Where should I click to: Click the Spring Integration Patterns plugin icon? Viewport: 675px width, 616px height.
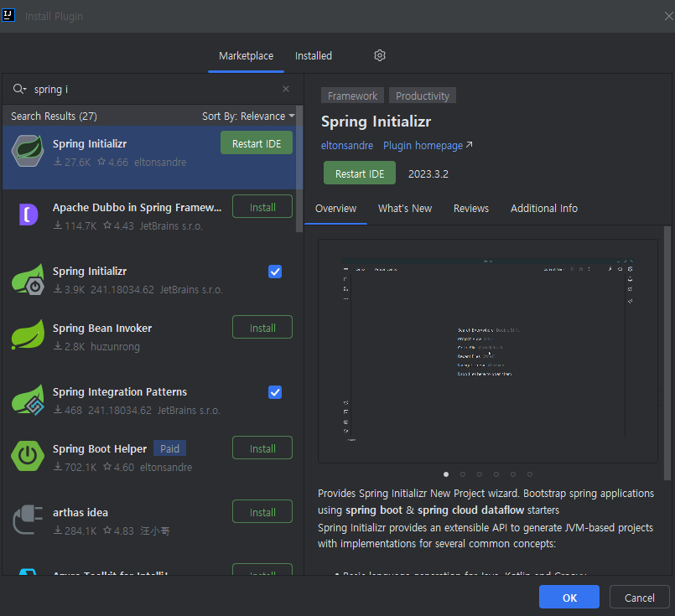28,400
